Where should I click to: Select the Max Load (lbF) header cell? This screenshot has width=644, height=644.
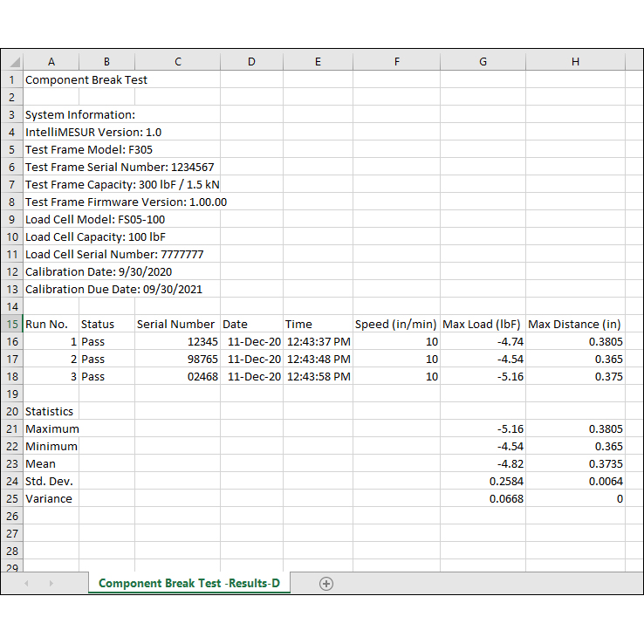click(x=483, y=324)
